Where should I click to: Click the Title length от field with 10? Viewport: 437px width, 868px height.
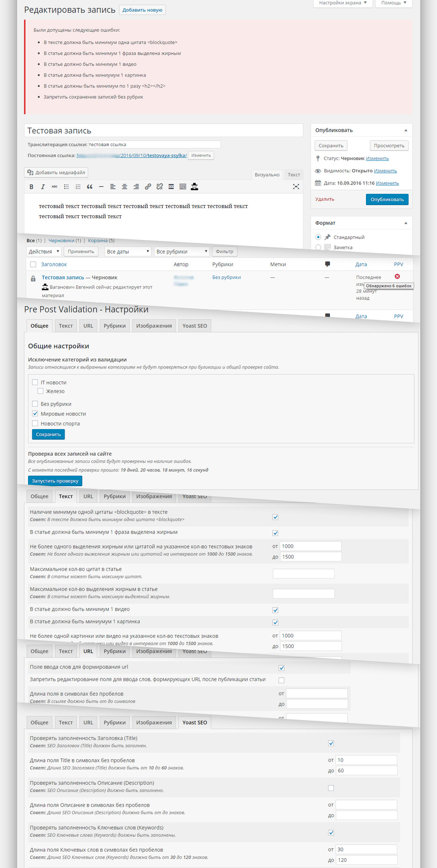coord(366,760)
